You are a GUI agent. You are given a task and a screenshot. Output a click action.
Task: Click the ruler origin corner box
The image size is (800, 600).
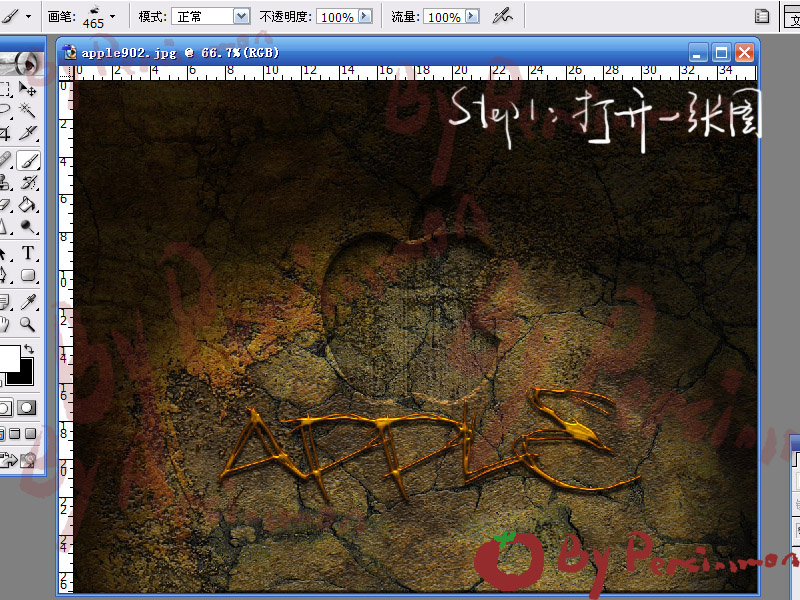click(x=66, y=72)
